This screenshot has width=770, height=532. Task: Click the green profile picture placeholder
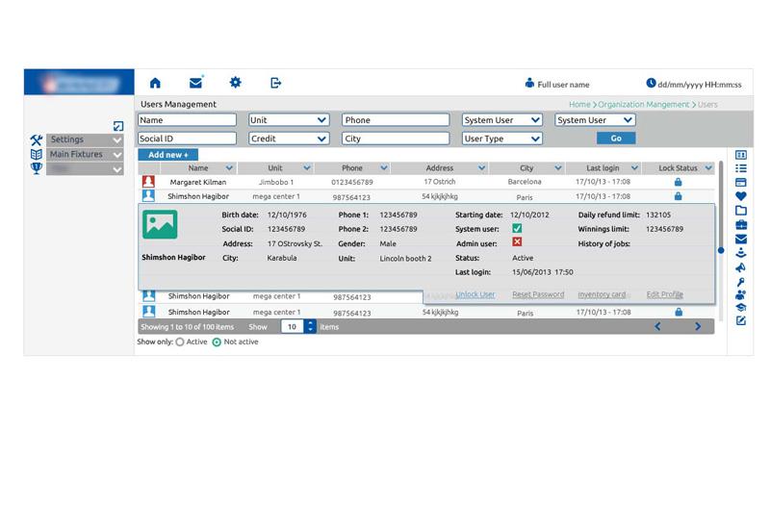pyautogui.click(x=160, y=225)
